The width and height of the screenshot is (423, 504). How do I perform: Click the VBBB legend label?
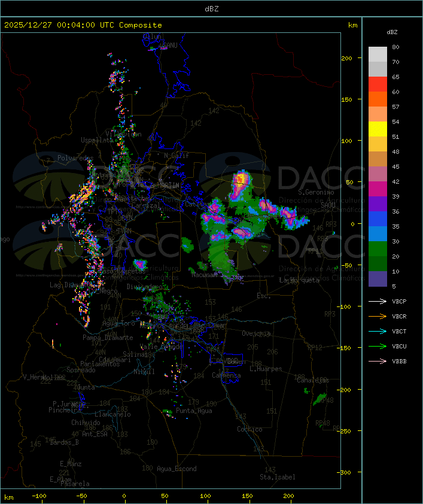[399, 362]
